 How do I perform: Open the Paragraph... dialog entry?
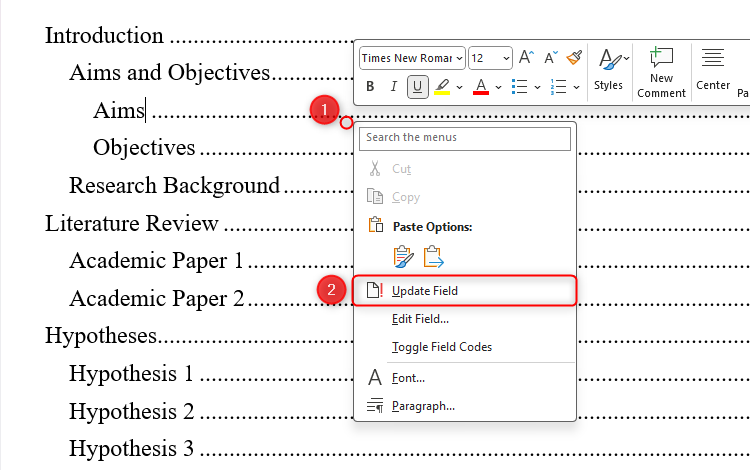(423, 405)
